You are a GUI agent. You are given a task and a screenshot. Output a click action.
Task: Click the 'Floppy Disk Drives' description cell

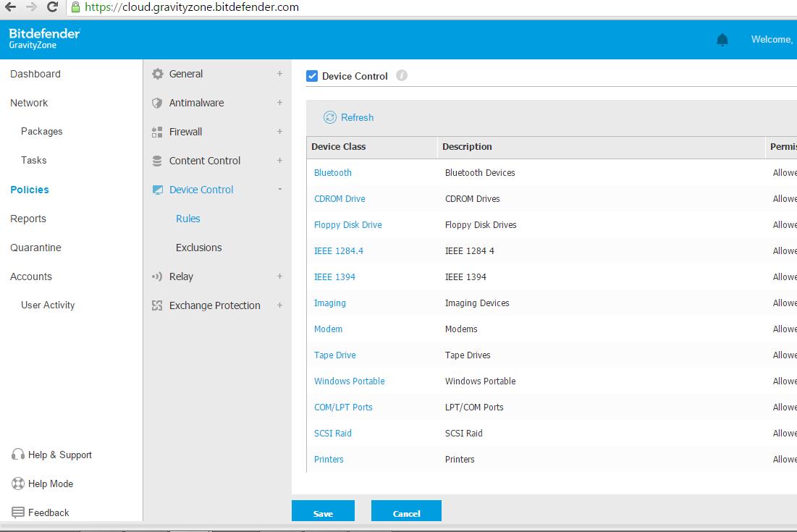click(481, 224)
